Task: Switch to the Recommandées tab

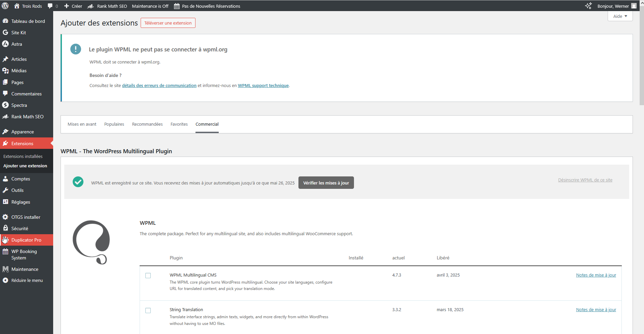Action: (x=147, y=124)
